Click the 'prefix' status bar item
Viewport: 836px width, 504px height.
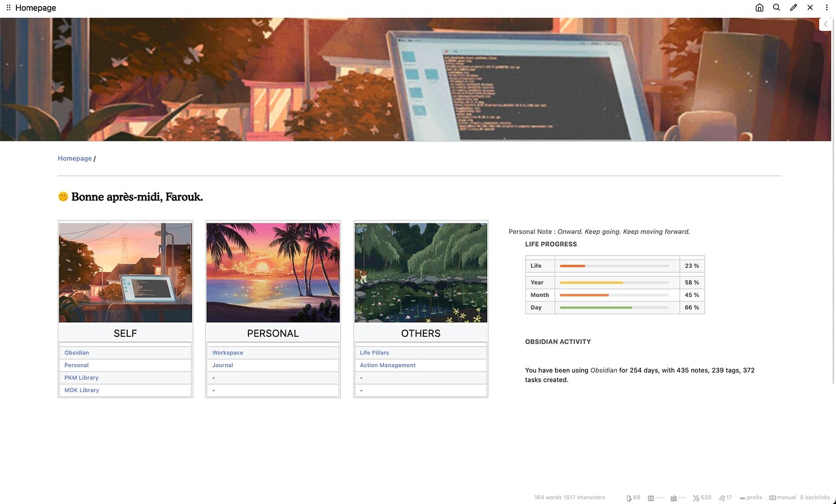click(751, 498)
